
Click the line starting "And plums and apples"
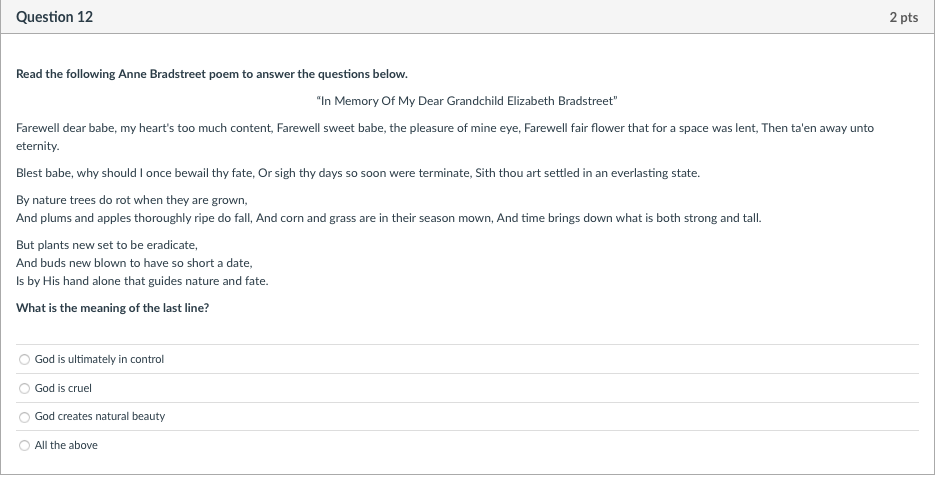[x=389, y=218]
